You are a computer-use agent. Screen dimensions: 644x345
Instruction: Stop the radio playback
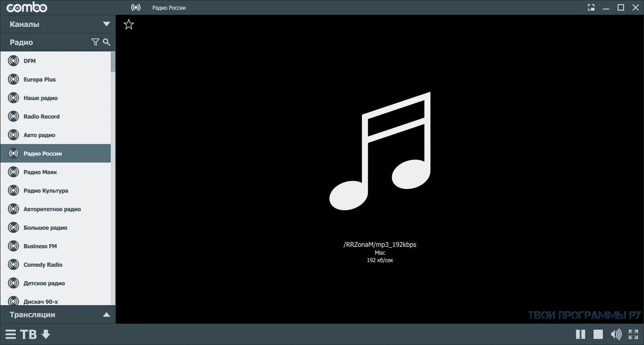[598, 334]
